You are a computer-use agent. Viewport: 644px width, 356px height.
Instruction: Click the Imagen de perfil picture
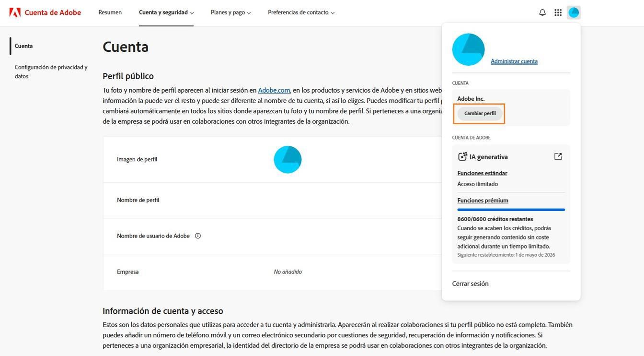point(287,159)
